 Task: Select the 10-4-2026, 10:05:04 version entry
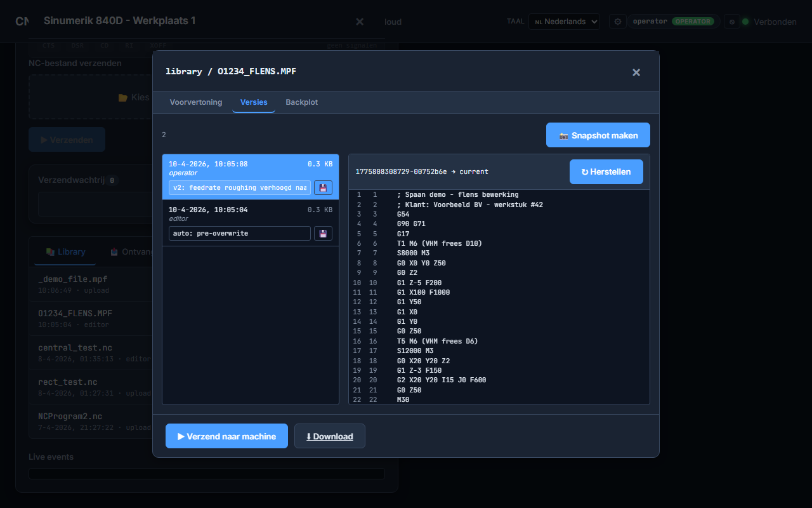click(x=251, y=223)
